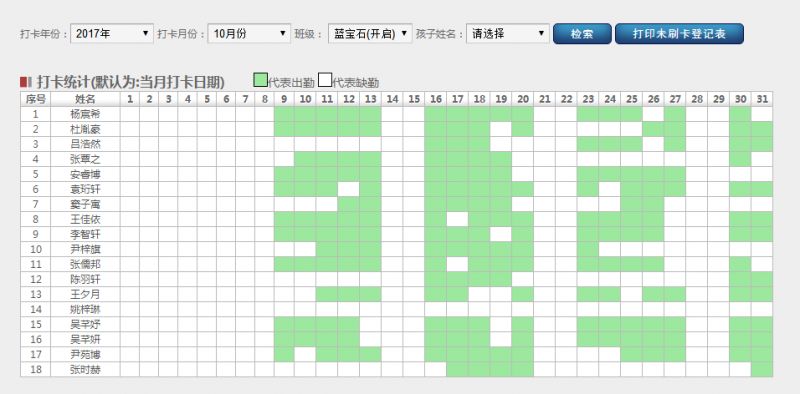800x394 pixels.
Task: Click the name 杨宸希 in row 1
Action: click(x=85, y=114)
